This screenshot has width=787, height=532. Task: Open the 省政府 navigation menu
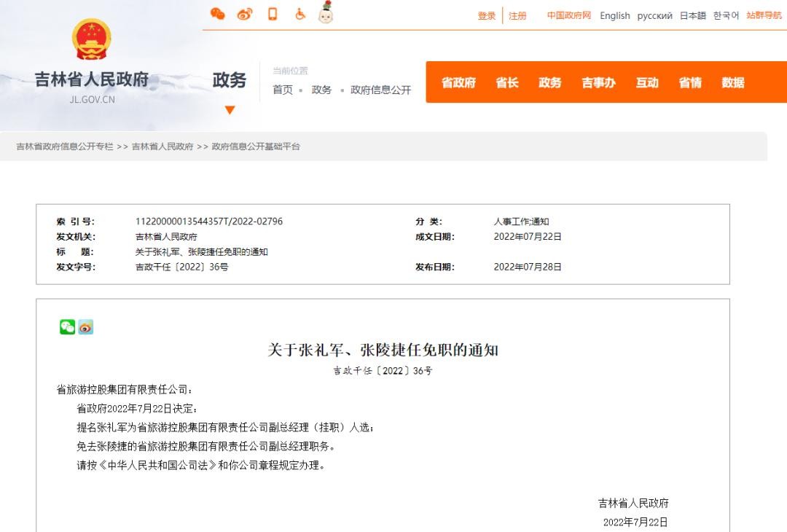458,82
